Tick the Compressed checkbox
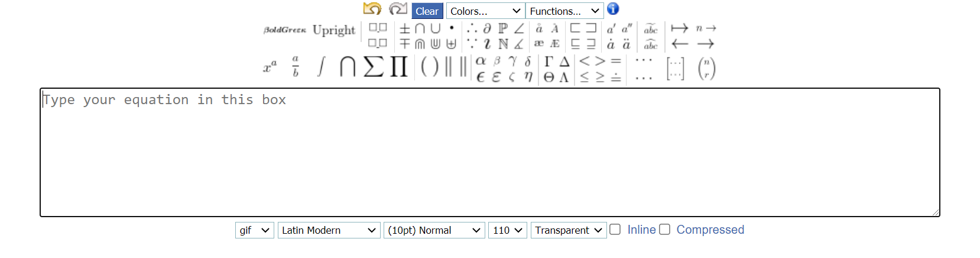Screen dimensions: 980x258 tap(665, 230)
